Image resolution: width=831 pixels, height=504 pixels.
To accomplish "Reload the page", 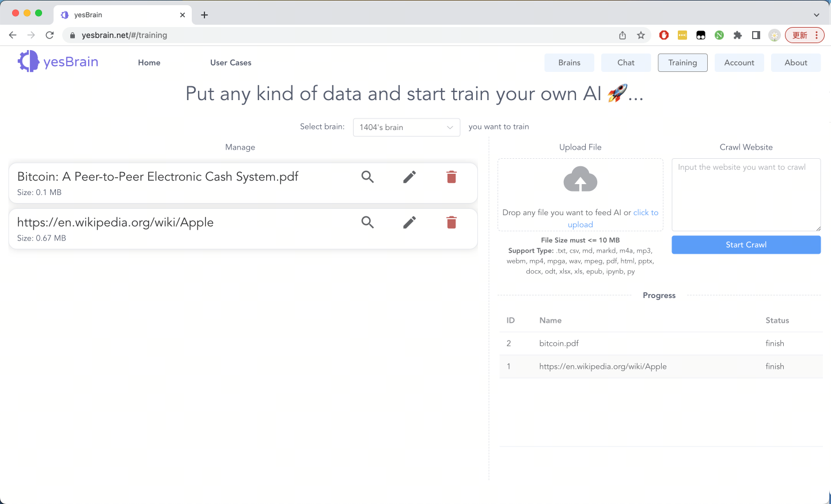I will click(50, 35).
